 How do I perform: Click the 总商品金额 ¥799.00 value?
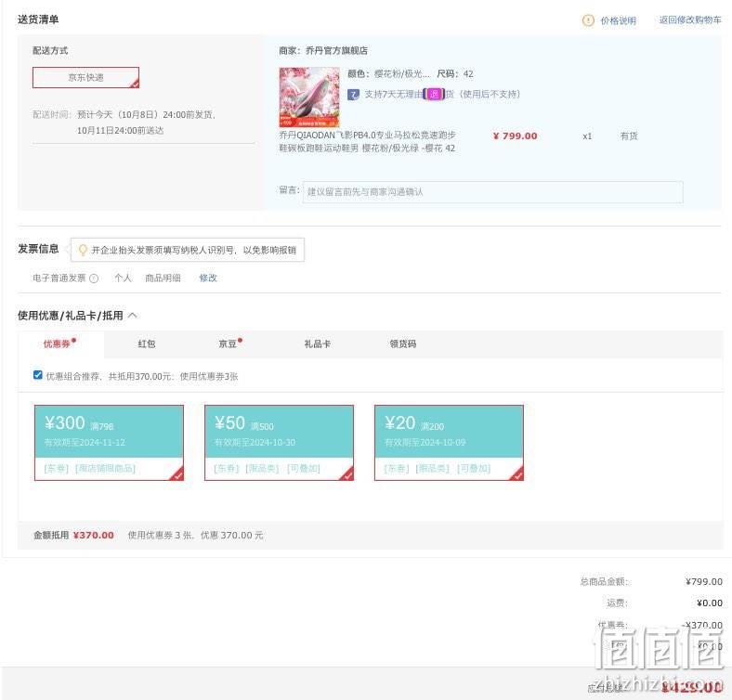(704, 582)
